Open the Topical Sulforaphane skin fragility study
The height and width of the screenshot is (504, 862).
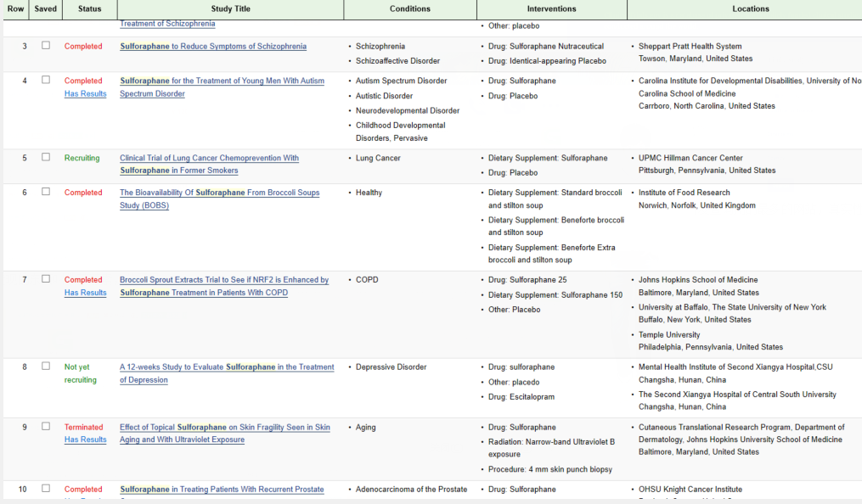[225, 428]
